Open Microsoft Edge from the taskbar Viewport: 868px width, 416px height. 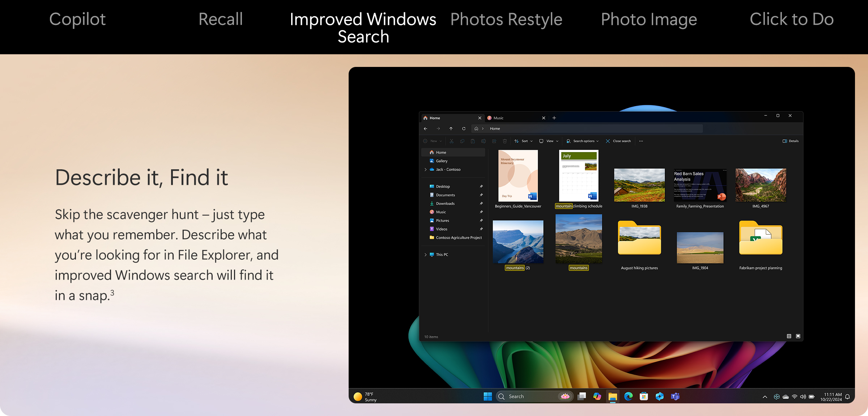[628, 396]
